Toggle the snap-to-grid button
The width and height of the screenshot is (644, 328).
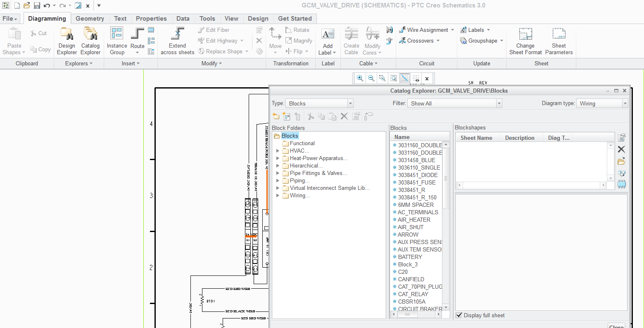tap(405, 78)
